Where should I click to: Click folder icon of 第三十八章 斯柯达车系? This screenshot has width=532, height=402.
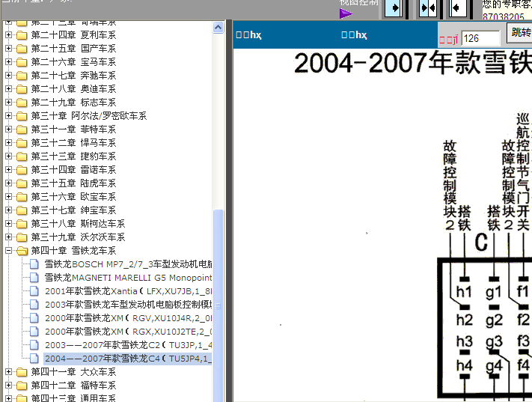click(22, 224)
